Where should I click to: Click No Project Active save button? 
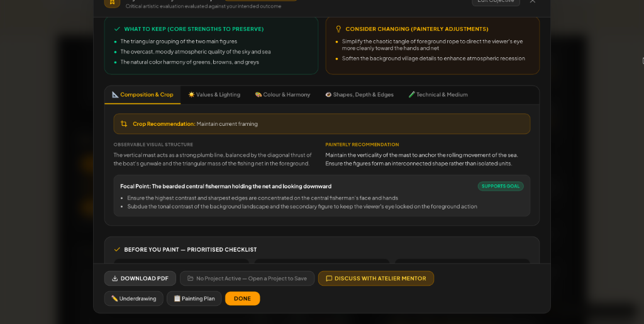(x=247, y=279)
